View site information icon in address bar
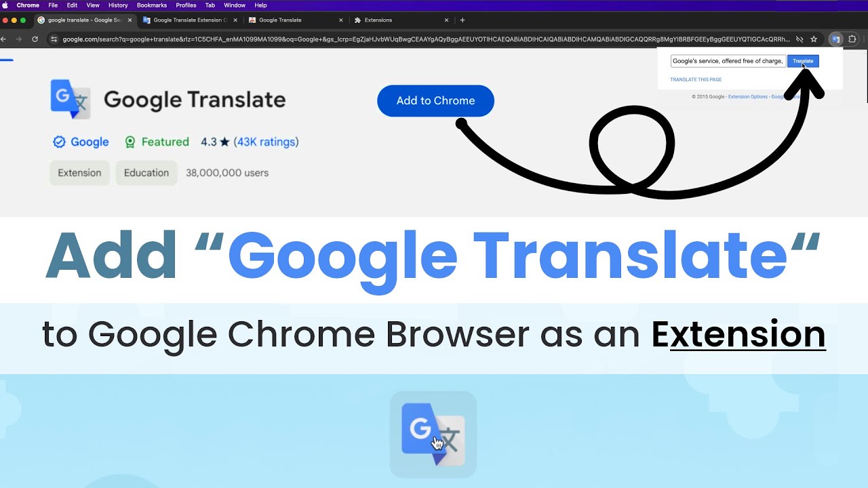 (x=54, y=39)
